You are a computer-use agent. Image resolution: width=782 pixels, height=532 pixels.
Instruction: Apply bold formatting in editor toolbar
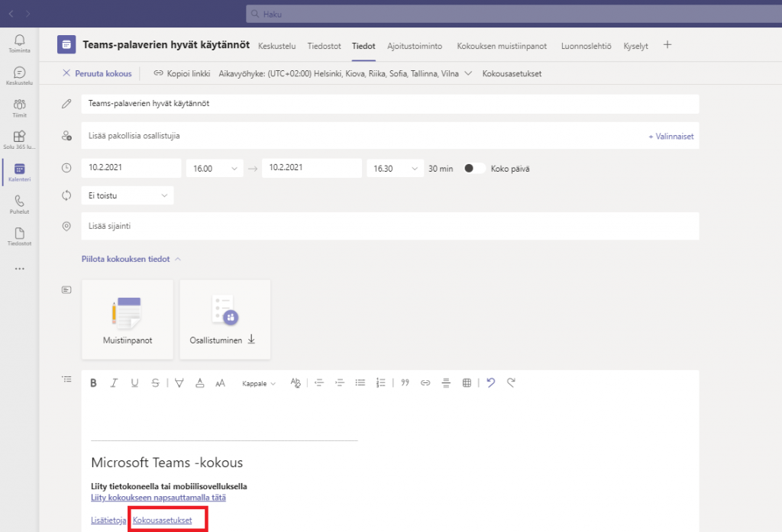click(x=93, y=383)
